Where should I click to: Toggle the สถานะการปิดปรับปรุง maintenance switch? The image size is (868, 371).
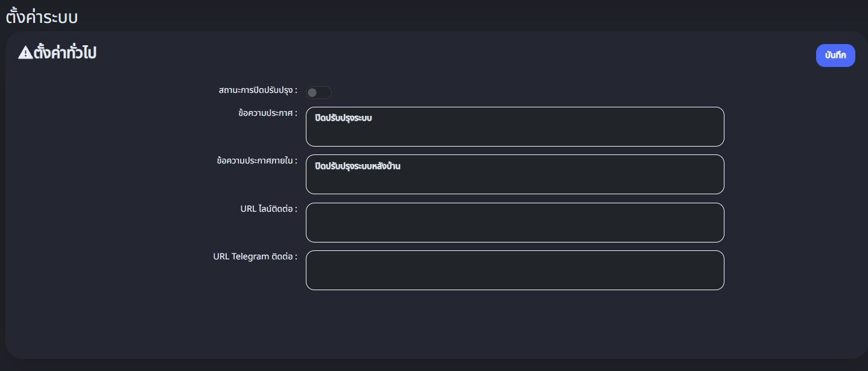tap(318, 92)
